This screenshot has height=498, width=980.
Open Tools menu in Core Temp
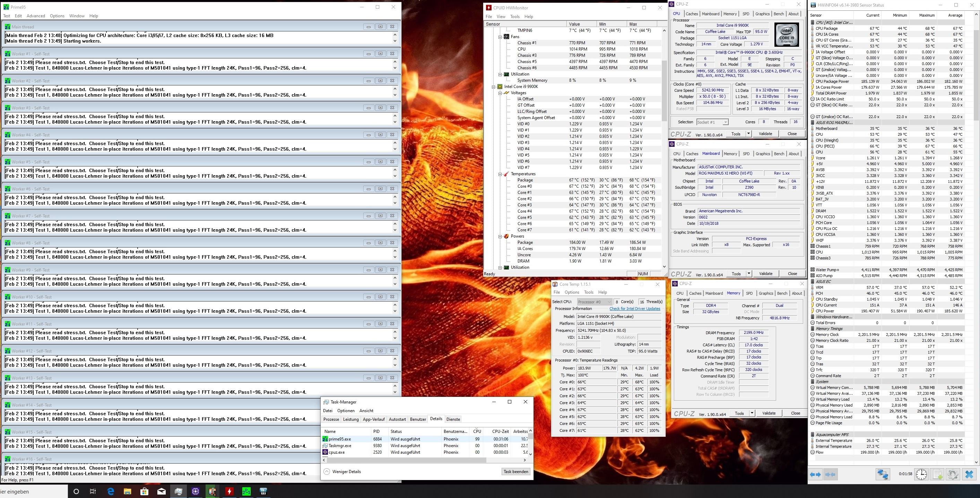click(x=589, y=292)
